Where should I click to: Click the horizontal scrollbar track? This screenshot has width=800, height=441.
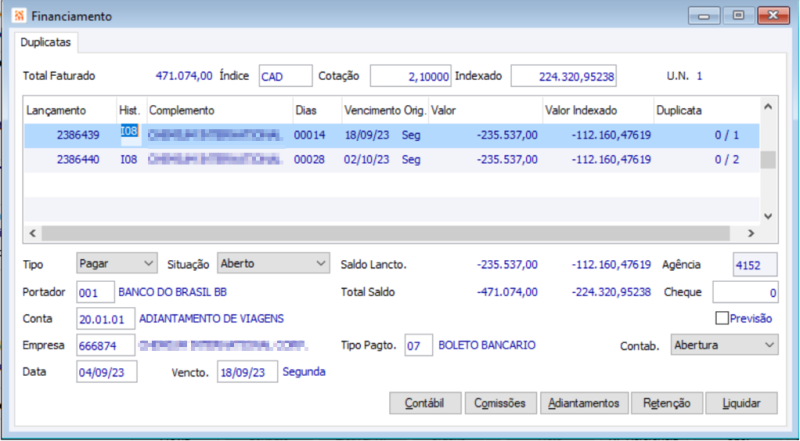(x=386, y=233)
